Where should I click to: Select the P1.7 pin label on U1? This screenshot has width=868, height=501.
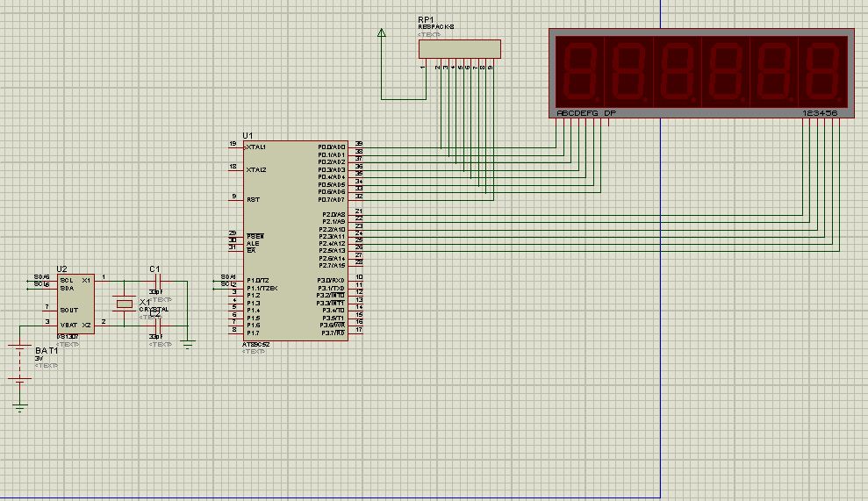coord(253,333)
